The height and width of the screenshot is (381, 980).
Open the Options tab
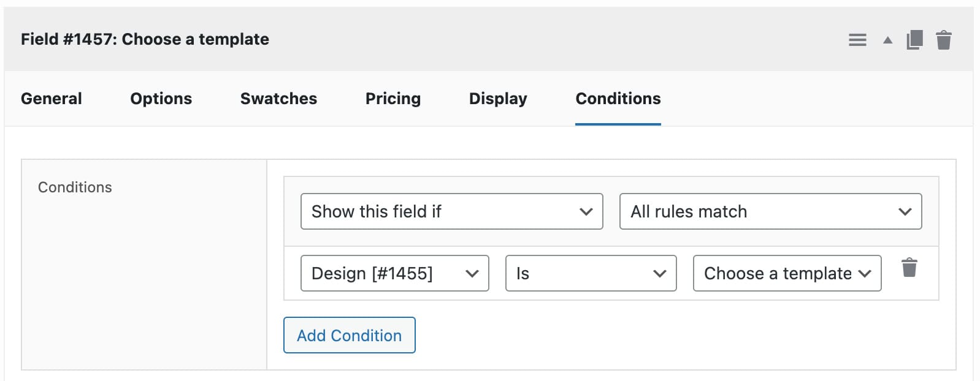click(161, 99)
